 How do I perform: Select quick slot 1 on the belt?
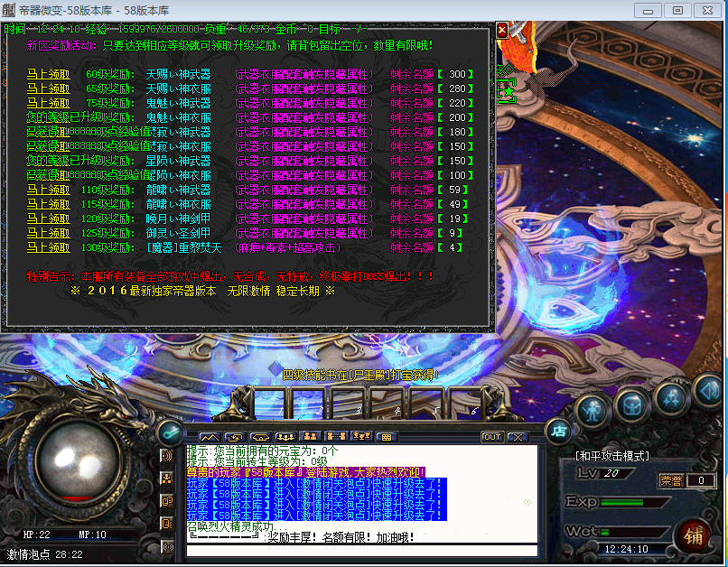coord(269,404)
